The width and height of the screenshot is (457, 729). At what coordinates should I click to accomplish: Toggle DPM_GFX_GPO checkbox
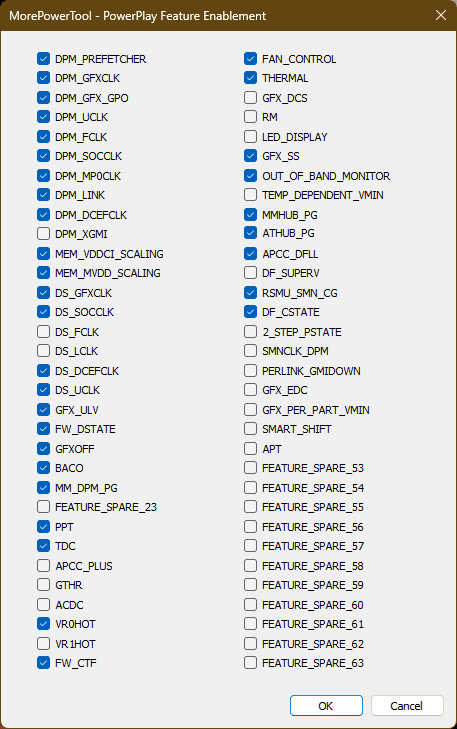pyautogui.click(x=43, y=98)
